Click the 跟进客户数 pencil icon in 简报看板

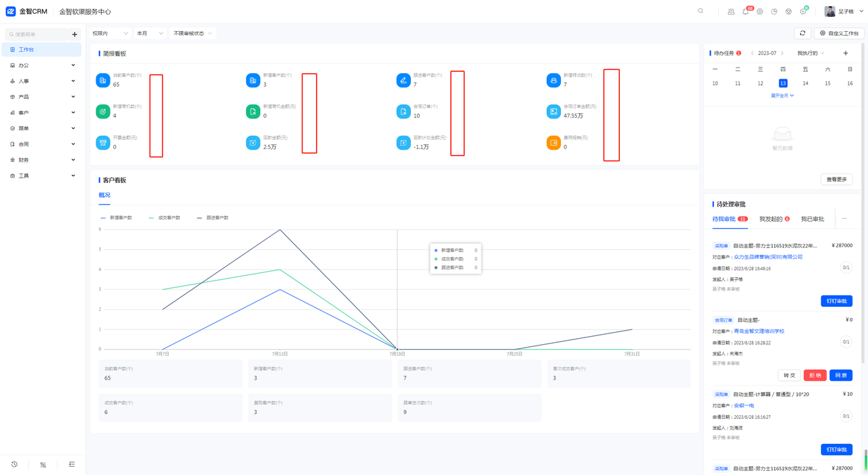click(x=403, y=80)
